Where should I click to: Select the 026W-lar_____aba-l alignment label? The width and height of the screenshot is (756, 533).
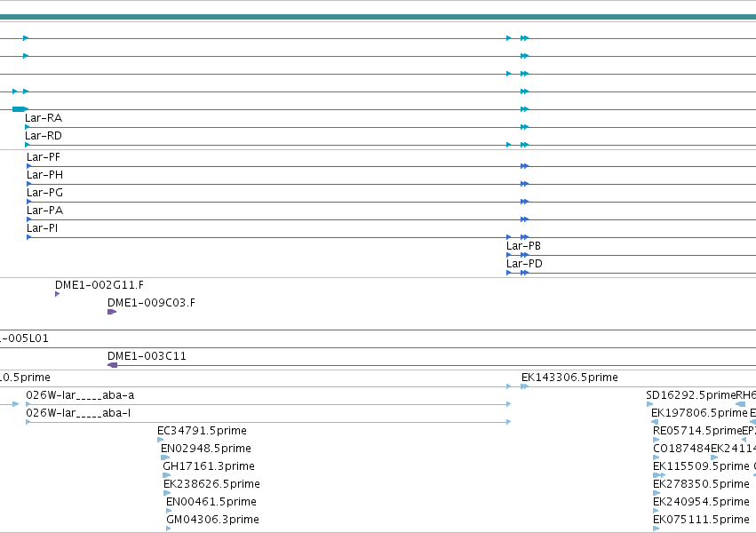tap(78, 413)
